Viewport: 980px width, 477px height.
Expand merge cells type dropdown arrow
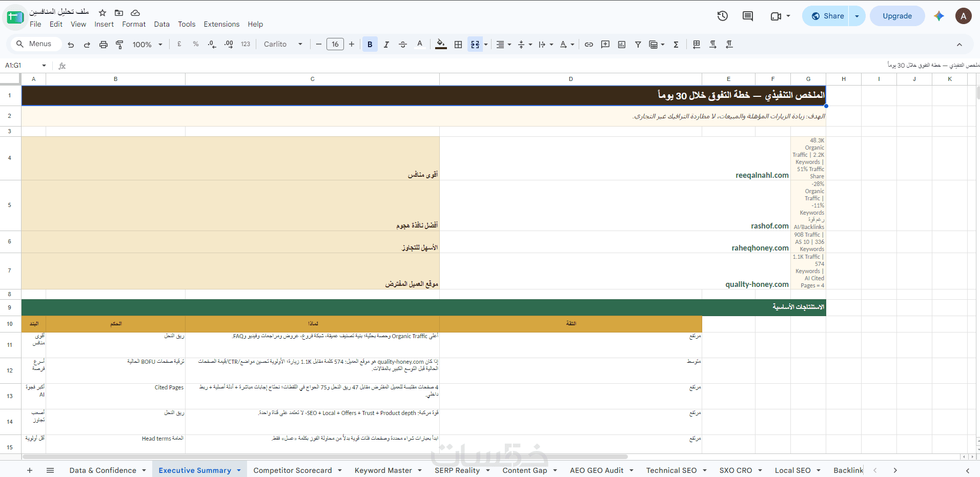point(486,45)
